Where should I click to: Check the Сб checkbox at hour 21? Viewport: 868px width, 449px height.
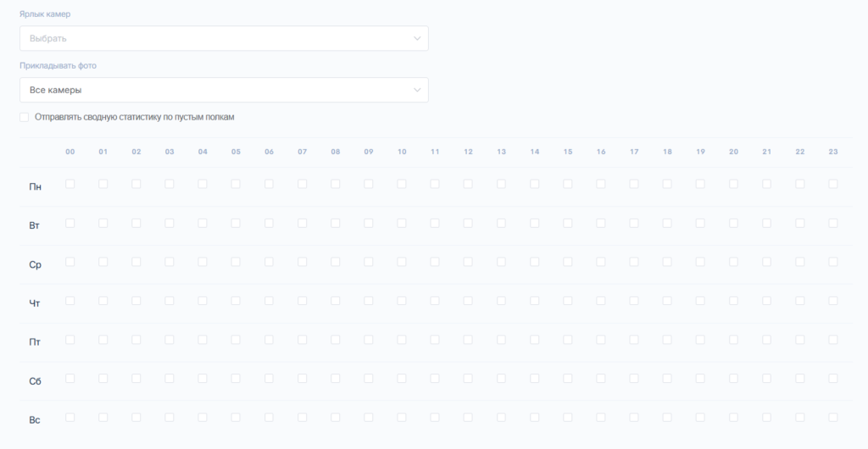click(x=766, y=379)
